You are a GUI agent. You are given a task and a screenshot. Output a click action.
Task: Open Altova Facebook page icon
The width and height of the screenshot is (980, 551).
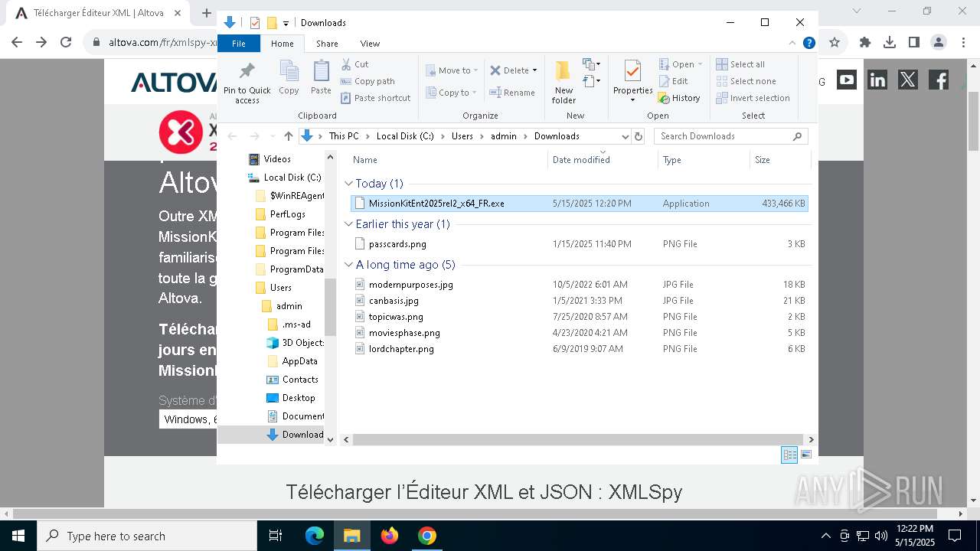click(939, 79)
